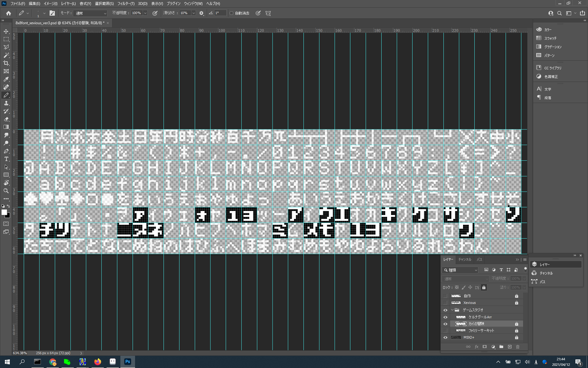The width and height of the screenshot is (588, 368).
Task: Hide the カイの冒険 layer
Action: [445, 324]
